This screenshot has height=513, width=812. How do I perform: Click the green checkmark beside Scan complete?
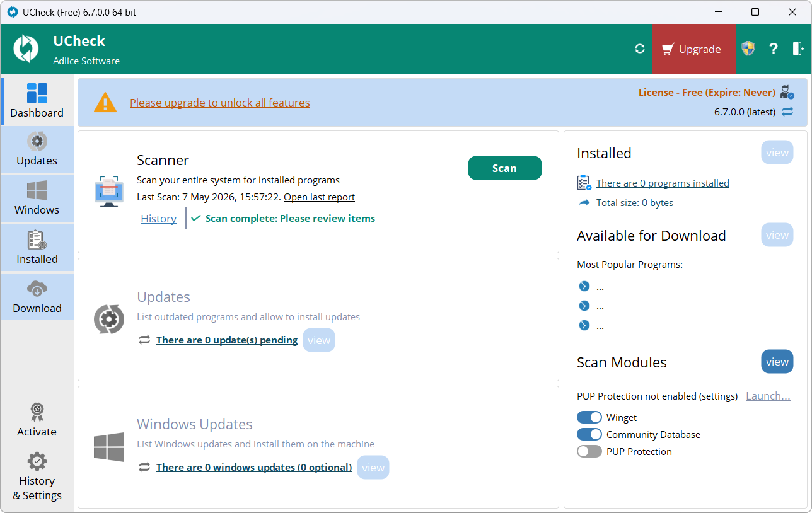(196, 219)
